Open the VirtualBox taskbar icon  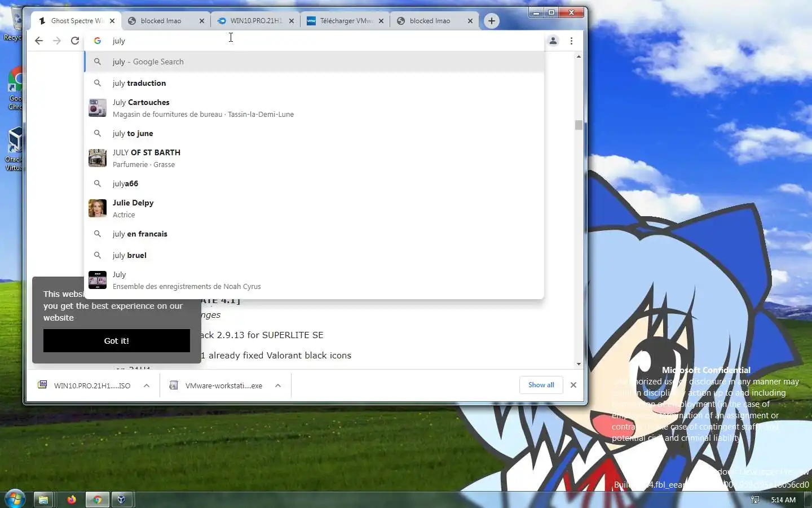coord(121,500)
